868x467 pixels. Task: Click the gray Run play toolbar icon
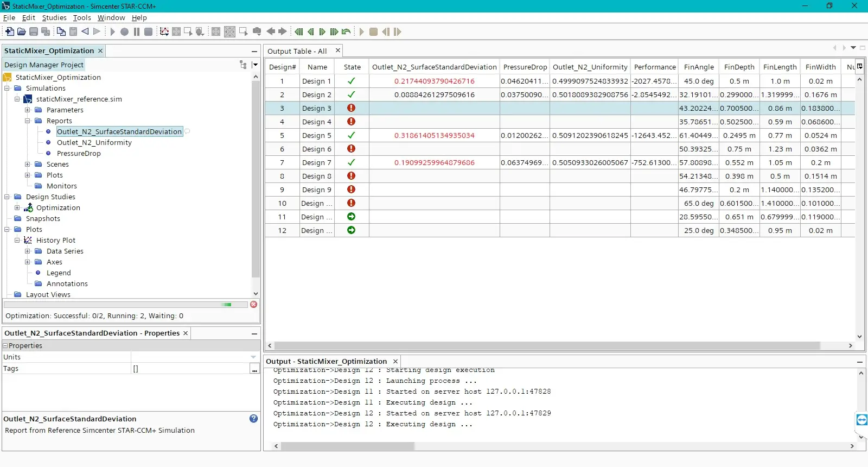112,31
